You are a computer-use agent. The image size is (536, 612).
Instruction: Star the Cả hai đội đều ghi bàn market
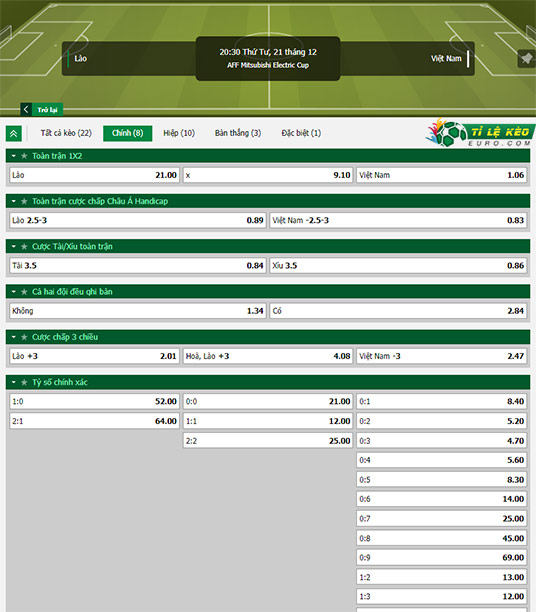tap(24, 292)
